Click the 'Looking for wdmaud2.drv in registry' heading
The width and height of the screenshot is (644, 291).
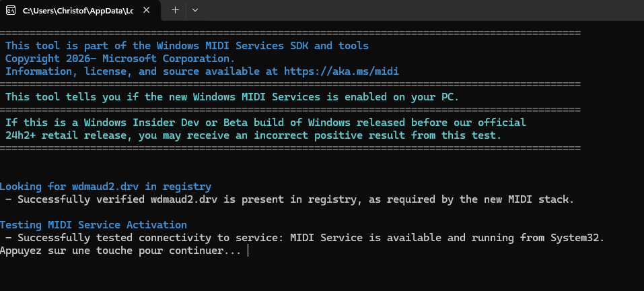click(106, 186)
